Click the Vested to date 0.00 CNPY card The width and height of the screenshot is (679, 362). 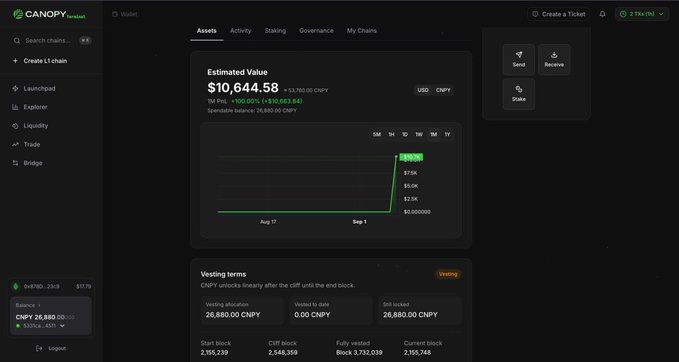pyautogui.click(x=330, y=310)
